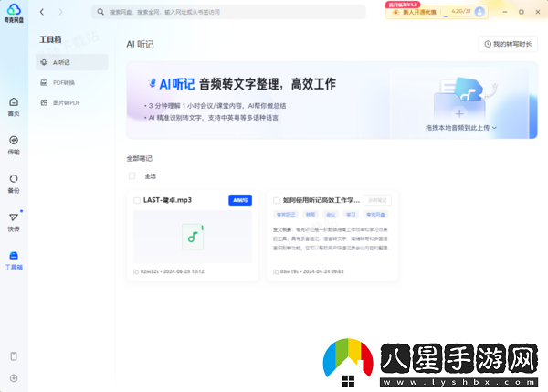Click the 示例笔记 badge on second card

click(x=377, y=200)
